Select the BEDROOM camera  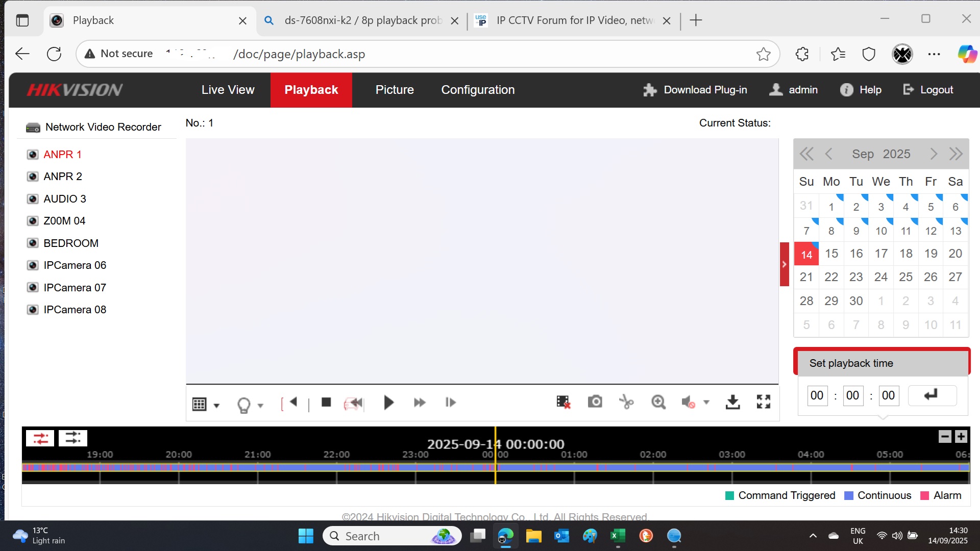(71, 243)
